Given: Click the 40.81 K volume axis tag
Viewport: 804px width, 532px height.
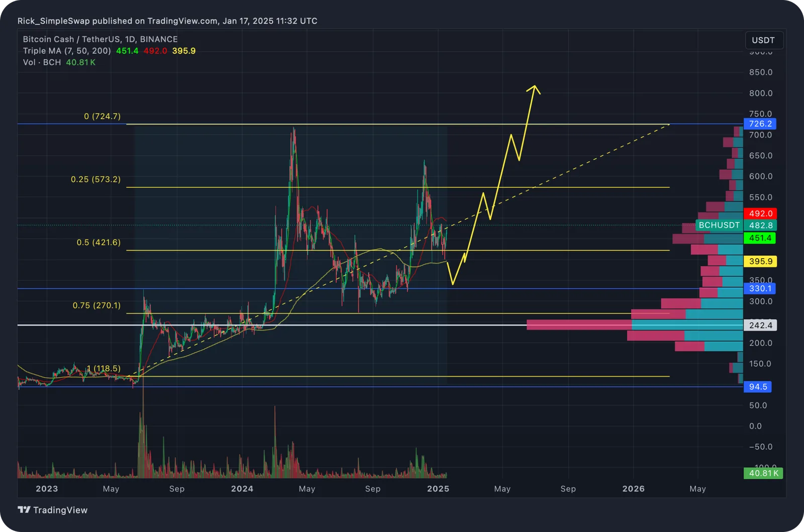Looking at the screenshot, I should [763, 473].
